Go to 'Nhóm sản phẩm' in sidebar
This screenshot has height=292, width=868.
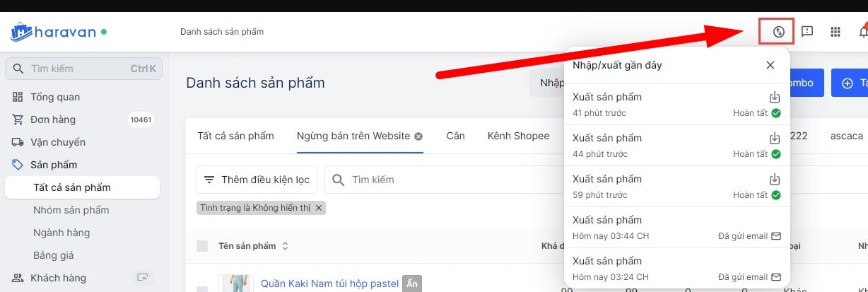click(x=71, y=210)
